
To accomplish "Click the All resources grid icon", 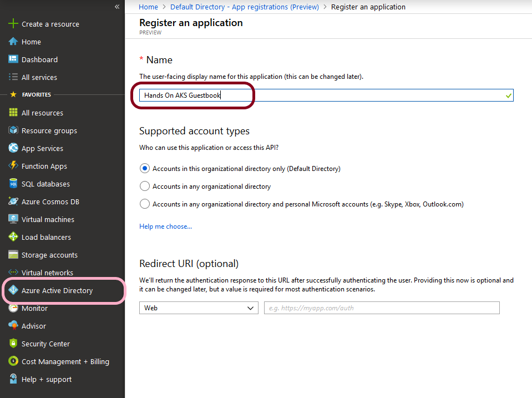I will point(13,112).
